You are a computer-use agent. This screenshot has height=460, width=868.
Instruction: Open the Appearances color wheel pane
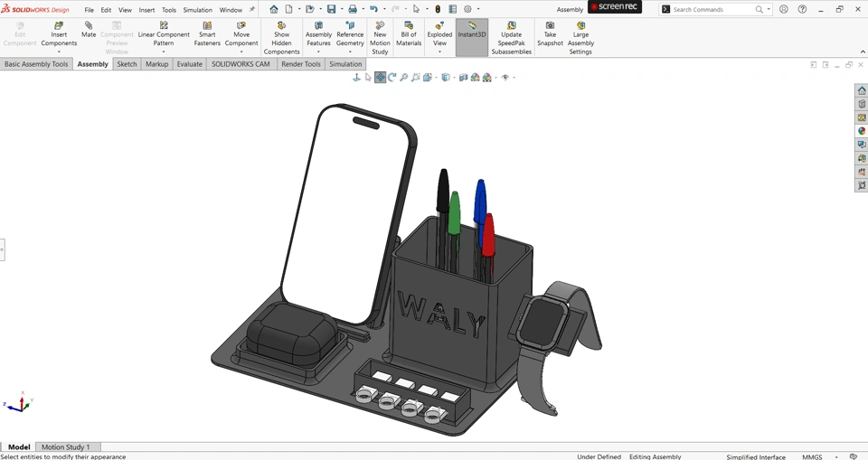[x=862, y=131]
